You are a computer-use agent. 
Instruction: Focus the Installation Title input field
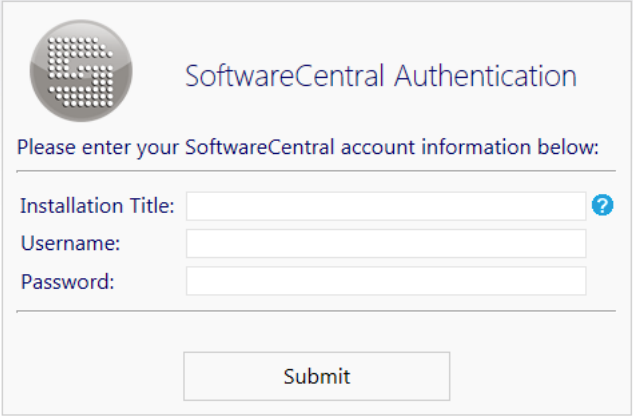pyautogui.click(x=385, y=206)
